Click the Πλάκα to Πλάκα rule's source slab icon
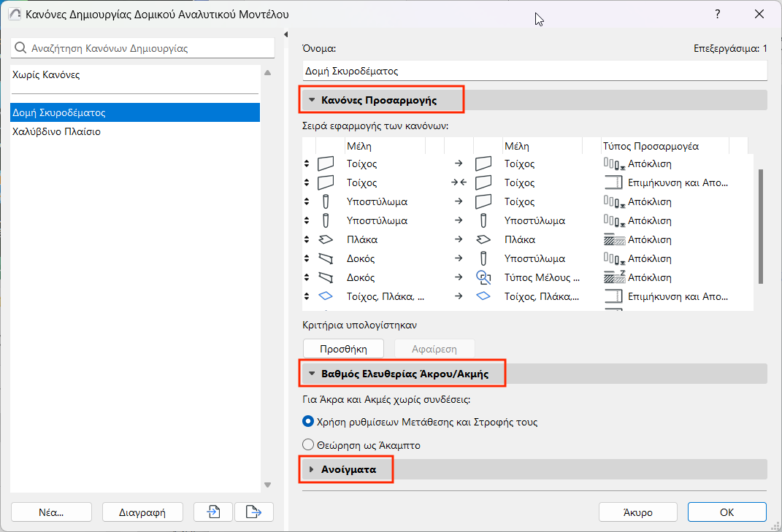Image resolution: width=782 pixels, height=532 pixels. tap(326, 239)
